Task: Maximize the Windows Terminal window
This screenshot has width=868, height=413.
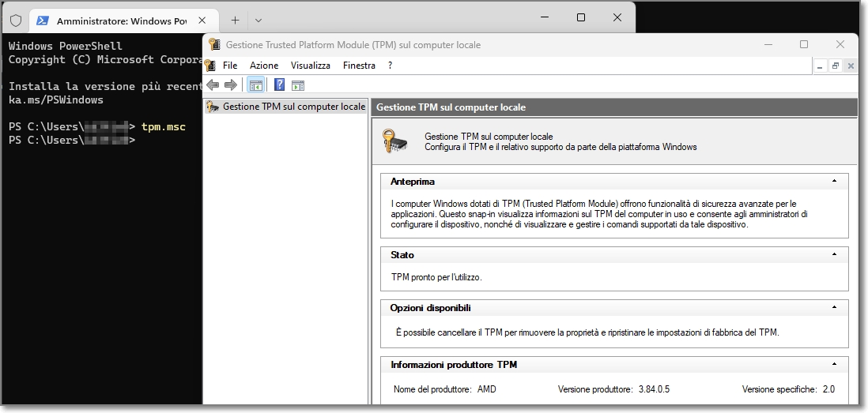Action: [581, 17]
